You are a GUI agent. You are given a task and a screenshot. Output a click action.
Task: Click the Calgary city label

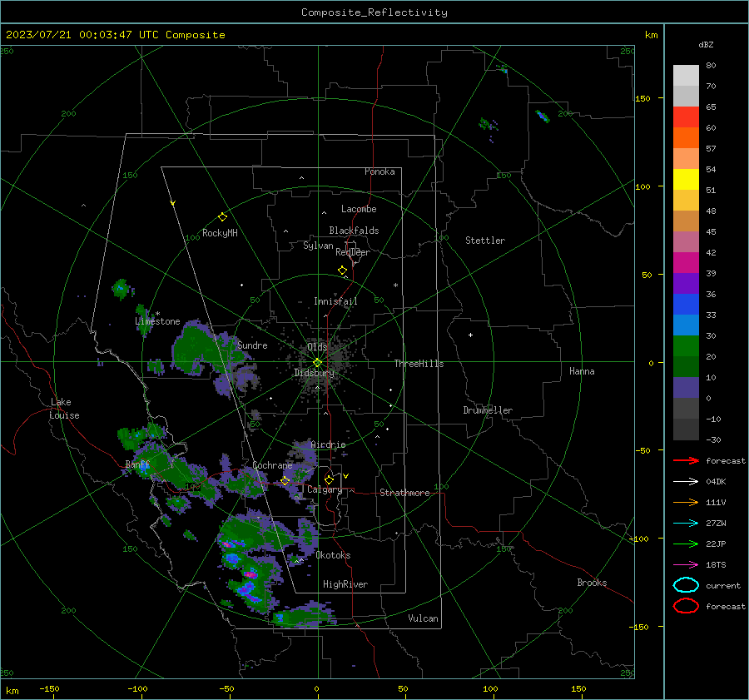pos(325,489)
